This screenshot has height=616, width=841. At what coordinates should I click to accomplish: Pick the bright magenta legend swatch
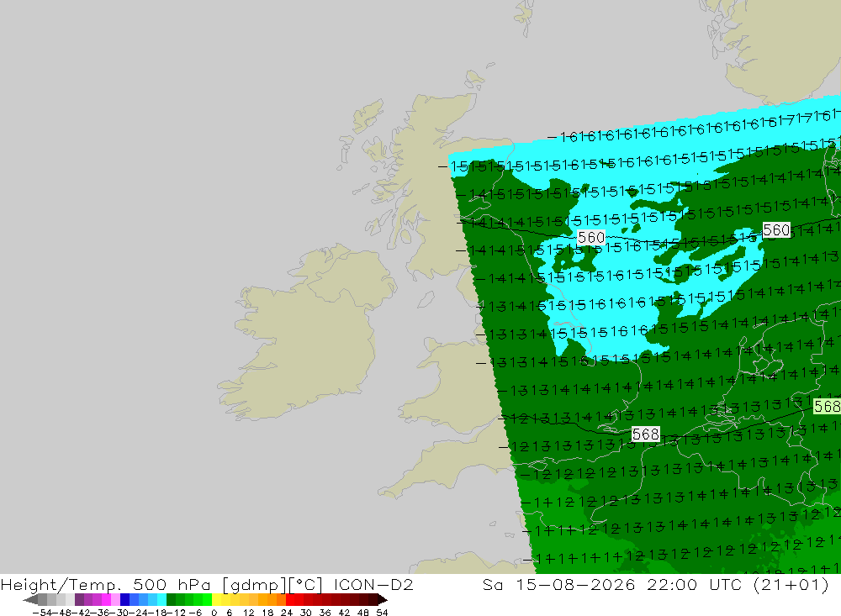click(106, 600)
